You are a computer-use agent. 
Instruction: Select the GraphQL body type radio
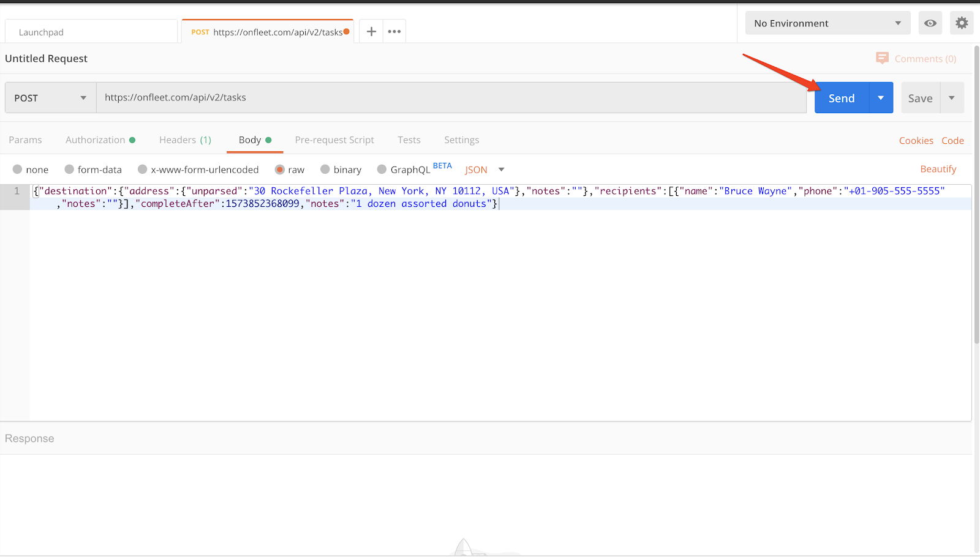point(382,170)
